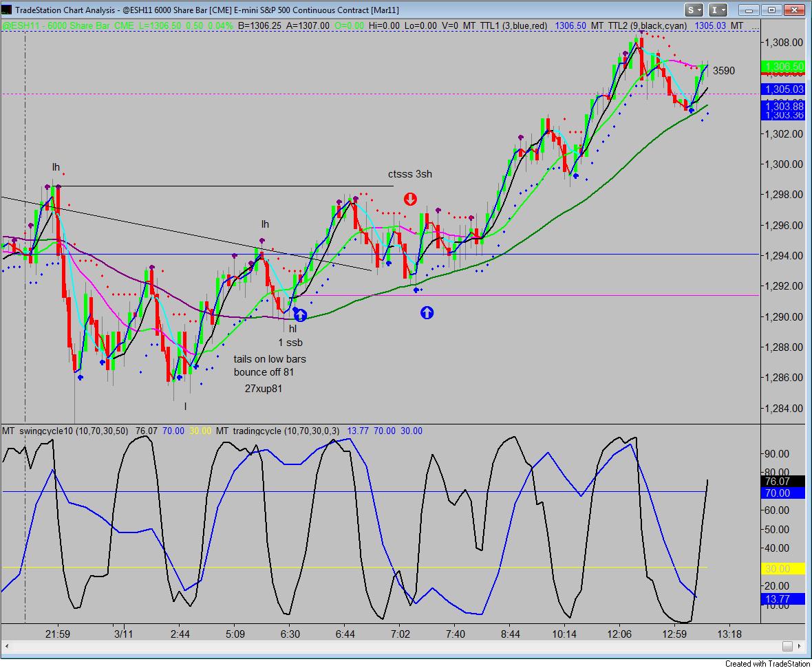
Task: Select the '3590' label beside the last bar
Action: (x=723, y=70)
